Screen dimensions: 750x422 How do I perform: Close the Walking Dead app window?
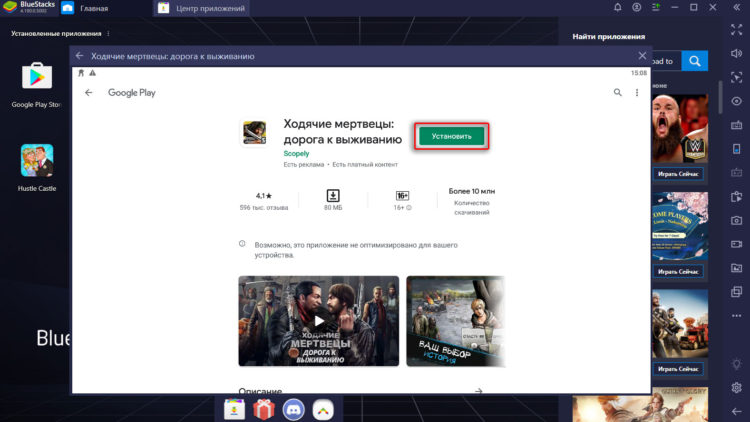(642, 56)
